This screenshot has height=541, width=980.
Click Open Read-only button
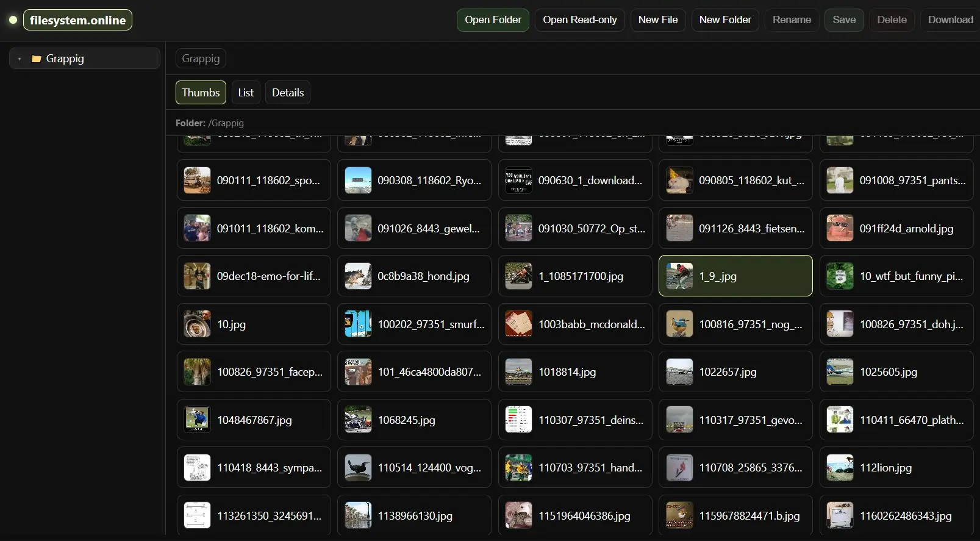[580, 20]
